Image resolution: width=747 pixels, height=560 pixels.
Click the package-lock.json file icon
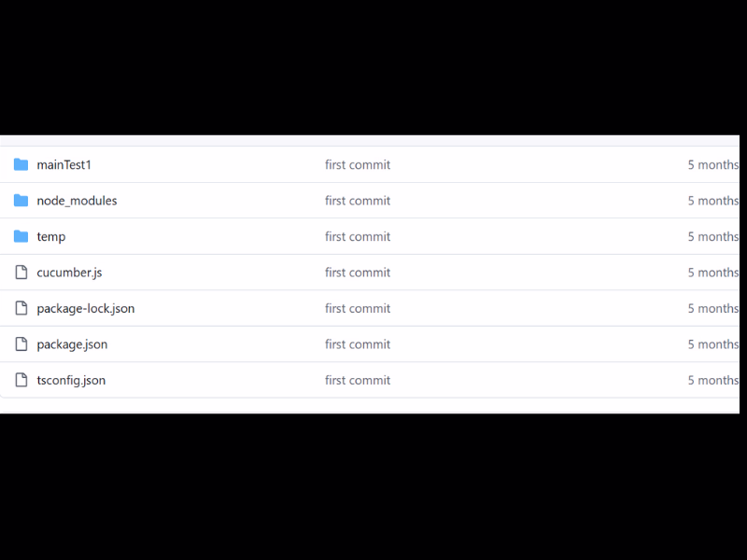pos(21,308)
